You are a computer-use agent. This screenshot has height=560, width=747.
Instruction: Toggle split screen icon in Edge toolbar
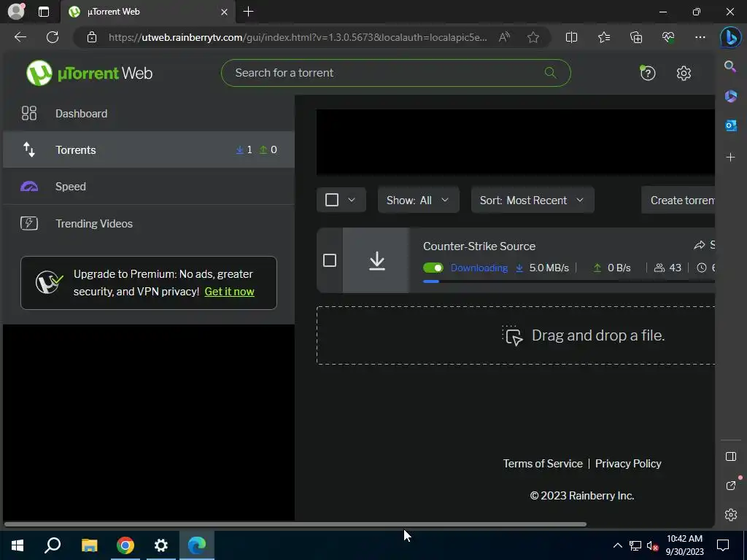click(571, 37)
